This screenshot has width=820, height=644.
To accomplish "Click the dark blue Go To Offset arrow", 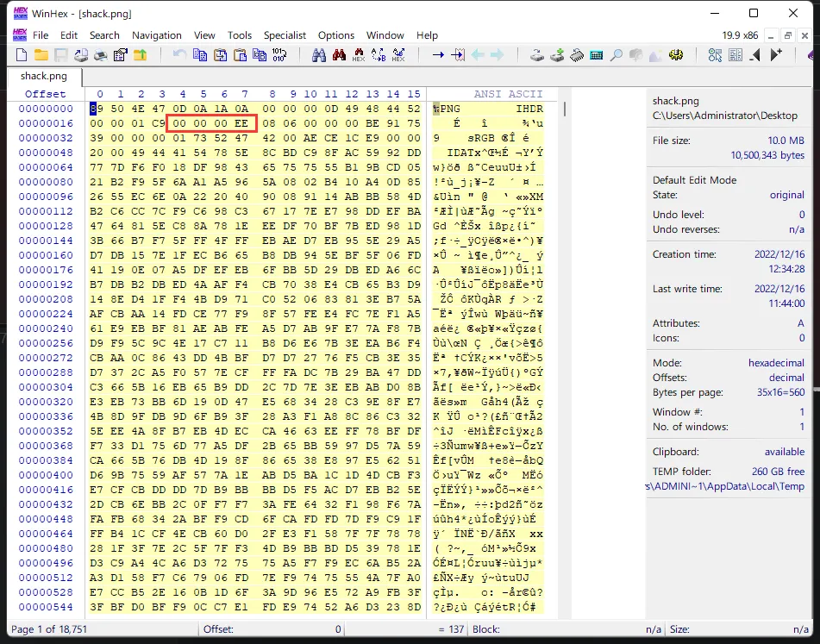I will click(438, 55).
